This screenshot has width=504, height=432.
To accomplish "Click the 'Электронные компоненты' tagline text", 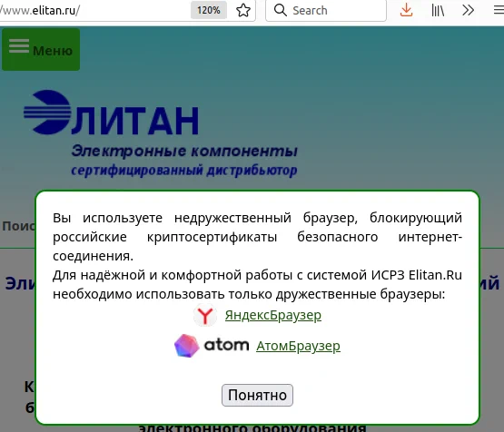I will (x=184, y=151).
